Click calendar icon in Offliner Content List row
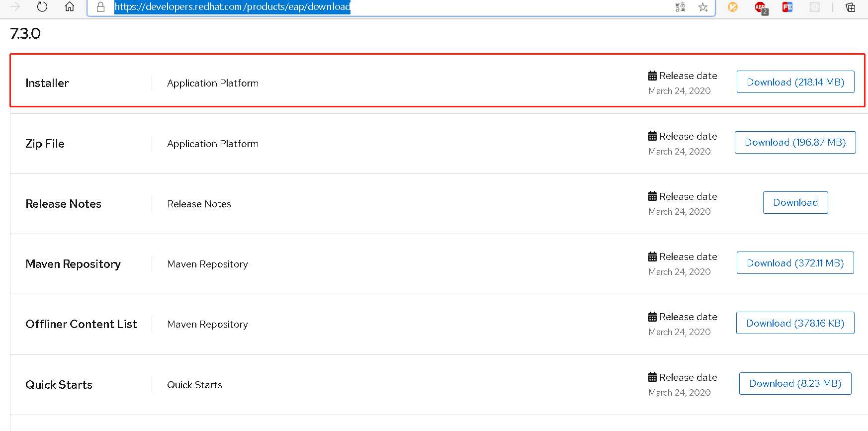The height and width of the screenshot is (431, 868). (x=653, y=317)
